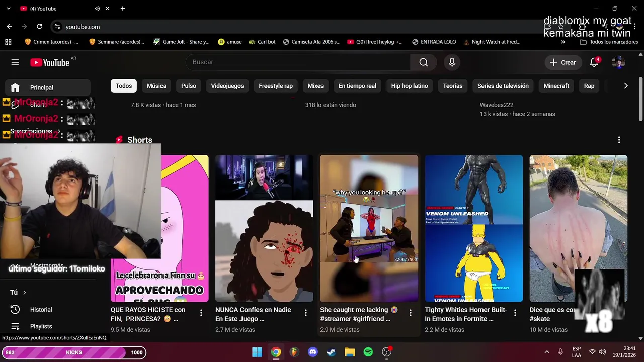Screen dimensions: 644x362
Task: Select the Hip hop latino chip
Action: (410, 86)
